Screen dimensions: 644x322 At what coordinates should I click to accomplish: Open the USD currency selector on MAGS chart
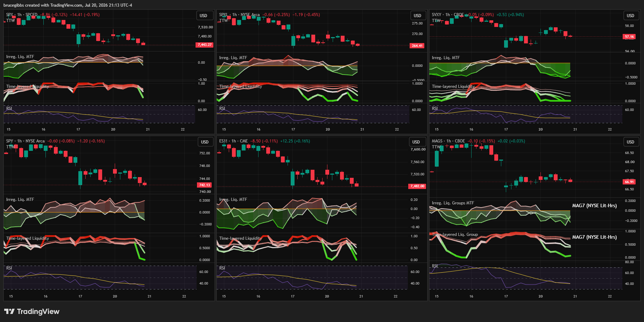pos(630,142)
